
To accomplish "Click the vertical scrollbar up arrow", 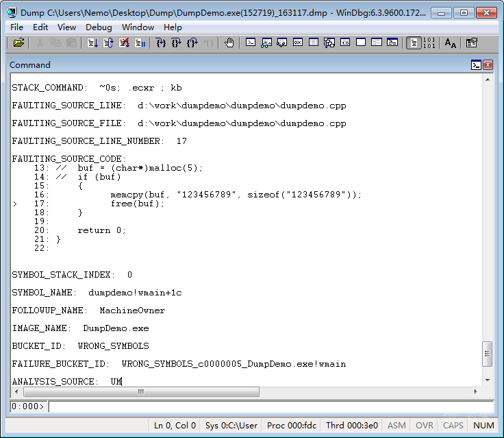I will 488,80.
